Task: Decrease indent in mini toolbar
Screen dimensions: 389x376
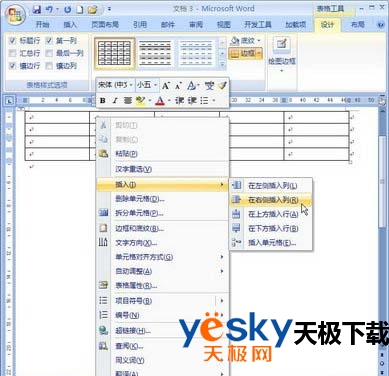Action: tap(179, 100)
